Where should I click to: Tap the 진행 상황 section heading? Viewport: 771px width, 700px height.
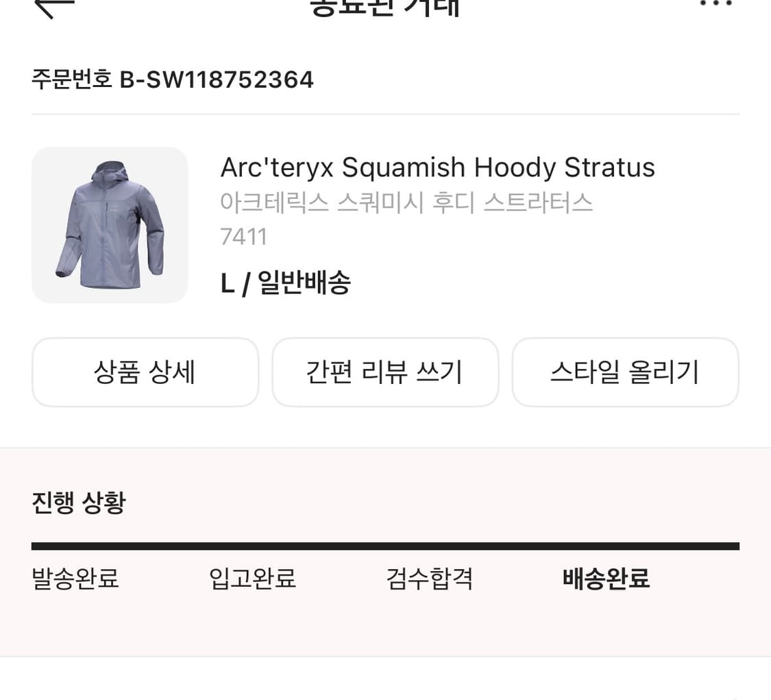pyautogui.click(x=79, y=503)
